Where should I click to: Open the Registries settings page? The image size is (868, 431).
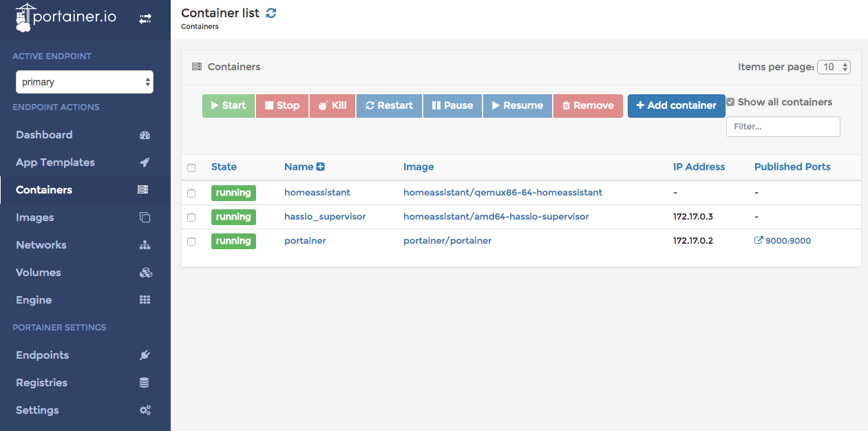point(41,383)
